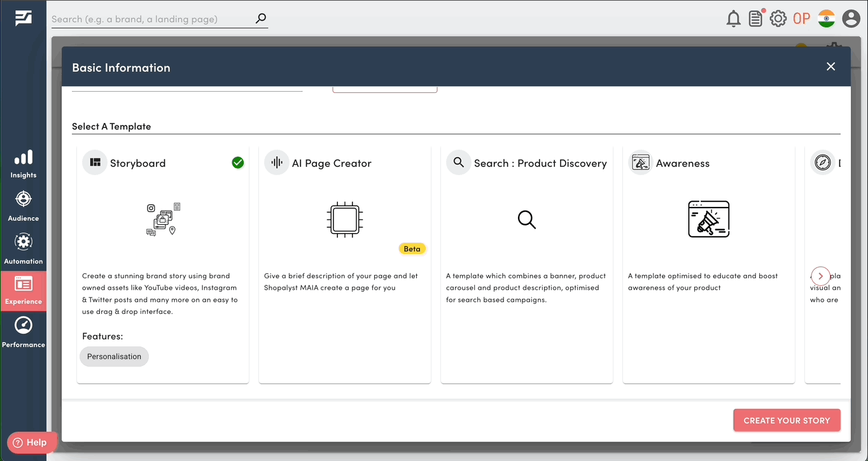
Task: Select the Storyboard template title
Action: pos(138,163)
